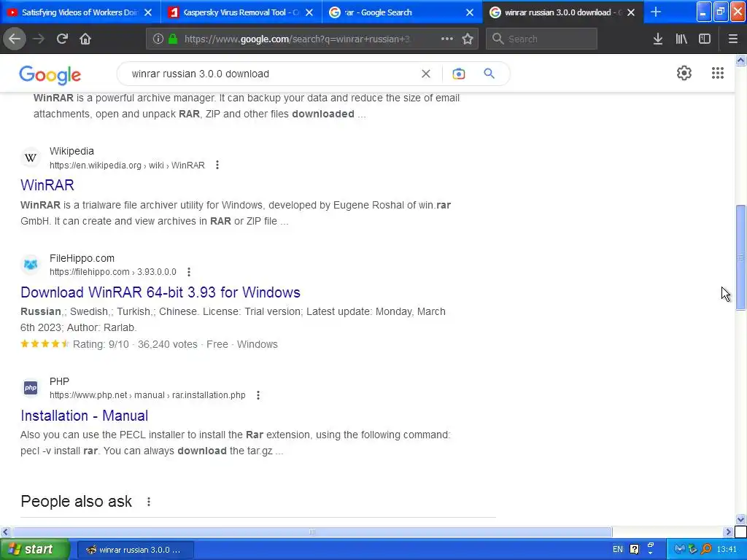Click the green secure padlock icon
The image size is (747, 560).
coord(173,39)
